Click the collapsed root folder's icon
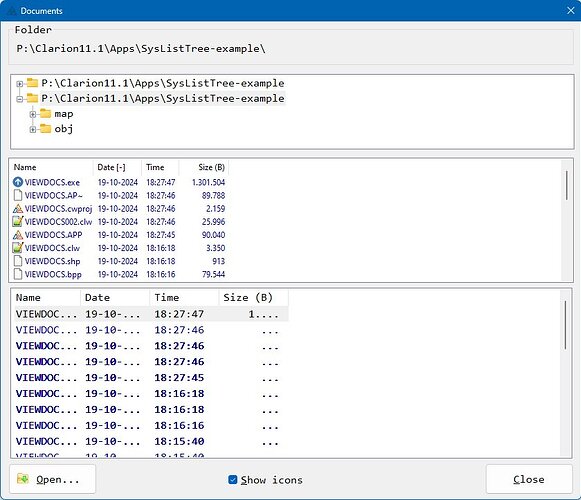 33,83
